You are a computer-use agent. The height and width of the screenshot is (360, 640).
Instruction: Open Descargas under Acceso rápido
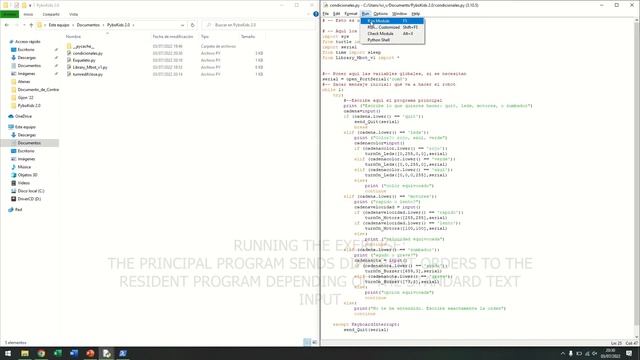tap(27, 58)
